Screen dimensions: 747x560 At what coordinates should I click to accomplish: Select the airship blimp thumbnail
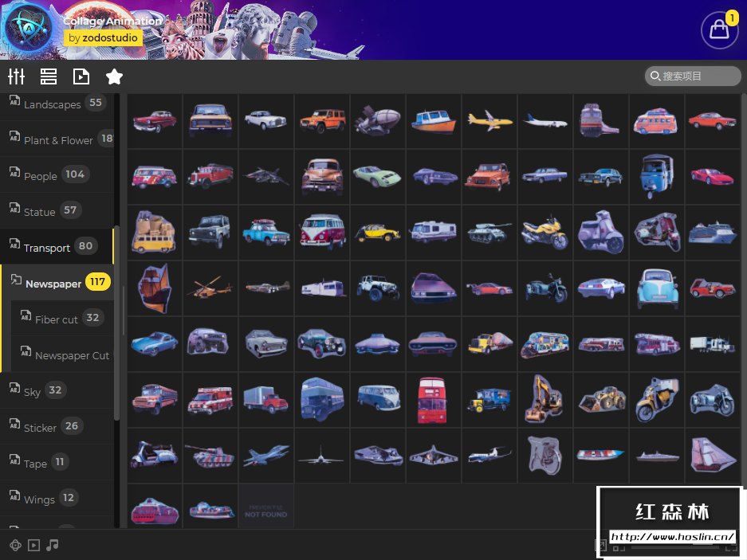pyautogui.click(x=378, y=121)
